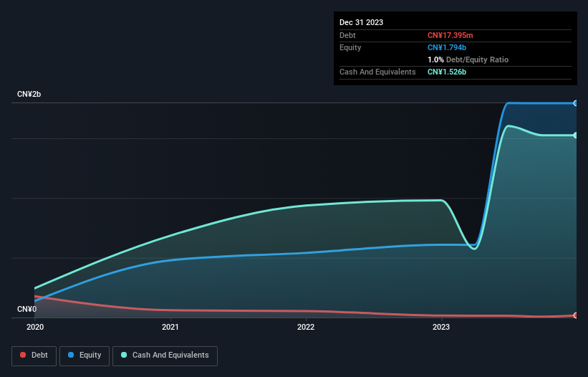This screenshot has width=588, height=377.
Task: Select the red Debt end-point marker
Action: (576, 315)
